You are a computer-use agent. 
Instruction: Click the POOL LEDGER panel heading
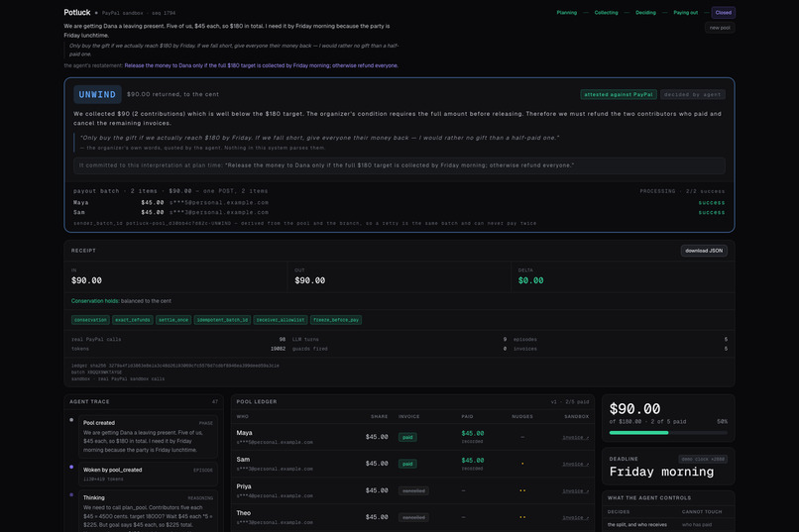click(x=257, y=401)
